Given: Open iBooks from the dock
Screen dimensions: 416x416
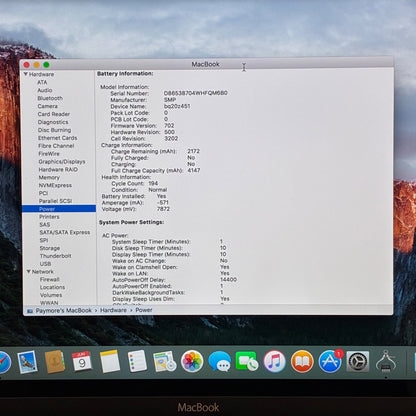Looking at the screenshot, I should click(302, 361).
